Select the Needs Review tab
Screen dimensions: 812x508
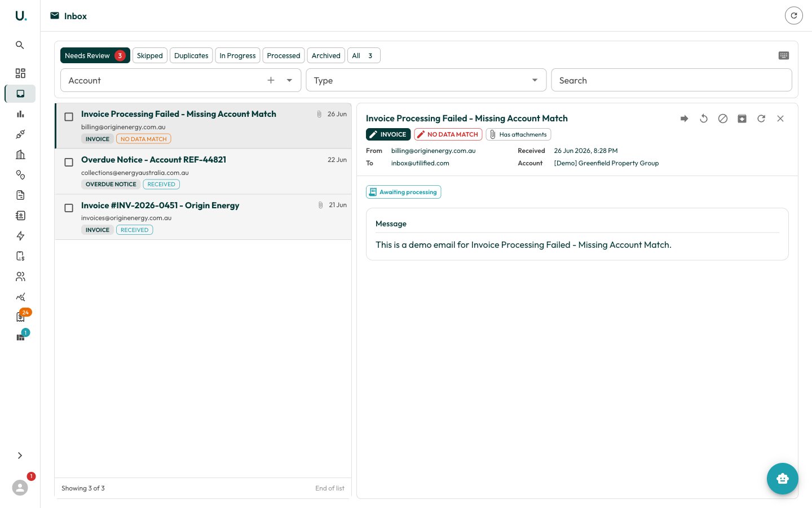[95, 55]
